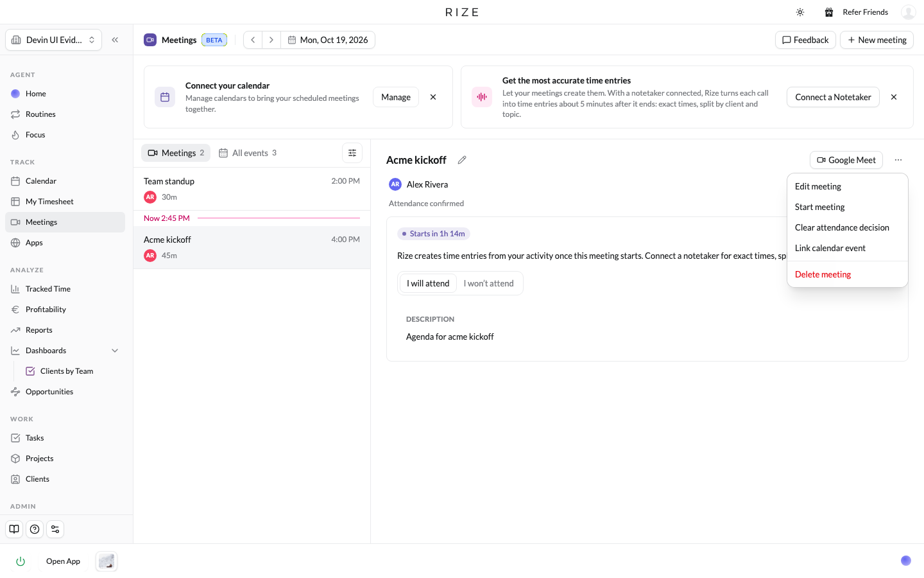Open documentation book icon in sidebar footer
The image size is (924, 578).
(x=14, y=529)
